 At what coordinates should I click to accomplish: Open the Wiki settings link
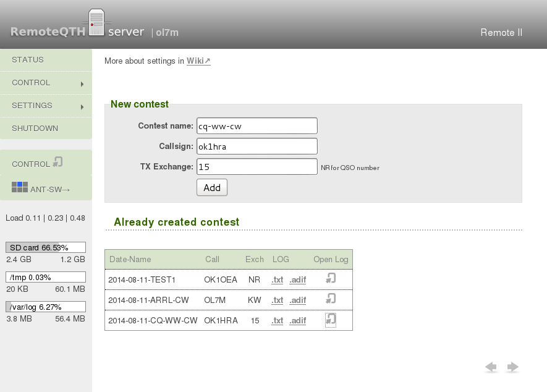(x=198, y=61)
